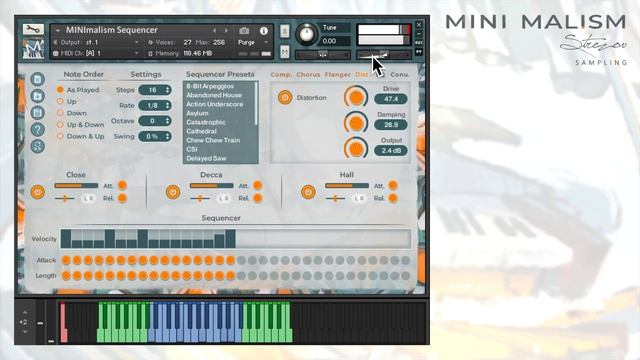Viewport: 640px width, 360px height.
Task: Toggle the Distortion power button
Action: click(285, 98)
